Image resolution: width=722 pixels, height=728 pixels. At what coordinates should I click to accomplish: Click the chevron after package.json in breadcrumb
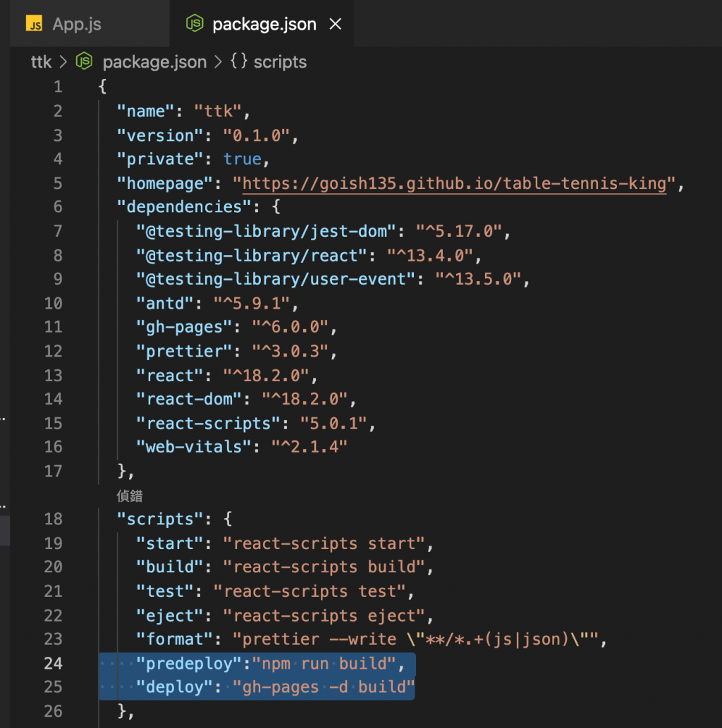click(x=218, y=62)
